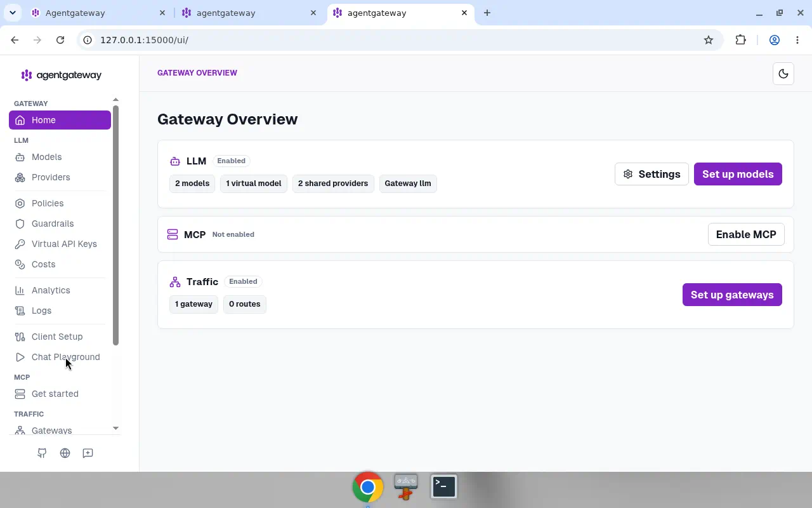This screenshot has width=812, height=508.
Task: Navigate to Policies in the sidebar
Action: [60, 203]
